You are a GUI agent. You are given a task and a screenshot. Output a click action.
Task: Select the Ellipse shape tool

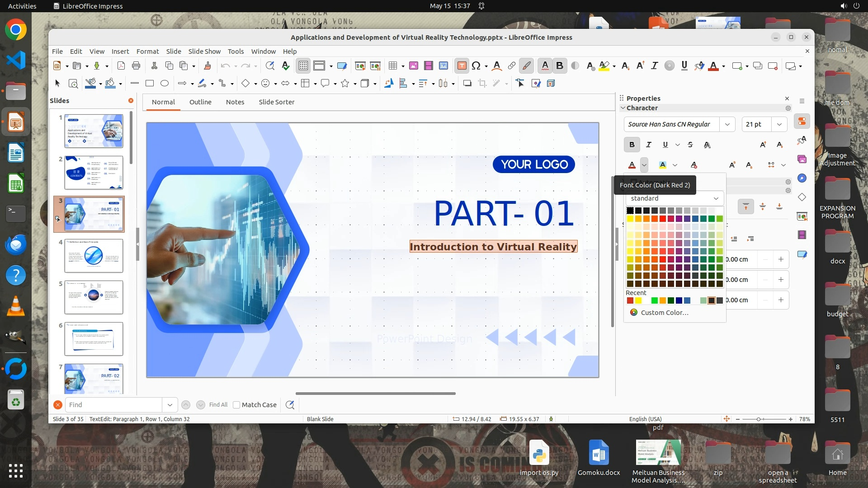[165, 83]
